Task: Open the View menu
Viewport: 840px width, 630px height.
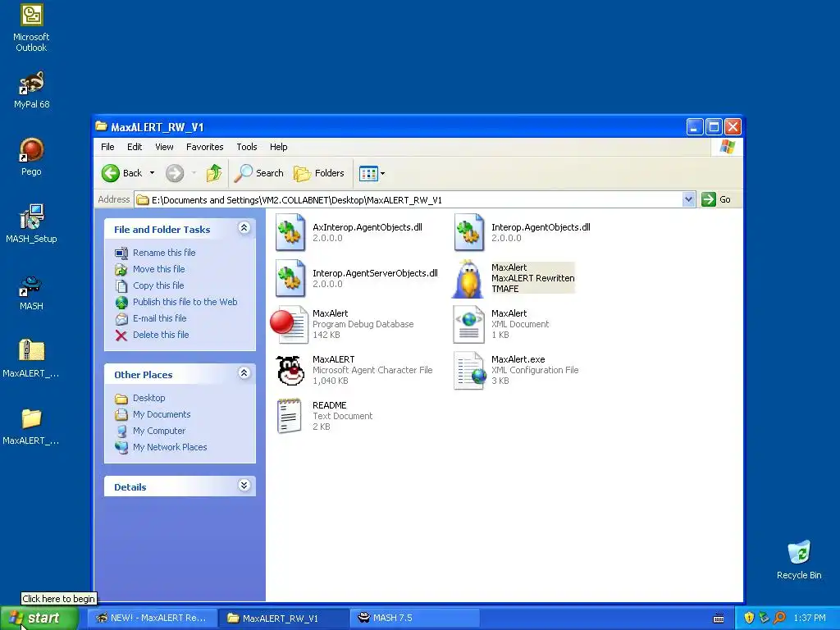Action: pos(164,147)
